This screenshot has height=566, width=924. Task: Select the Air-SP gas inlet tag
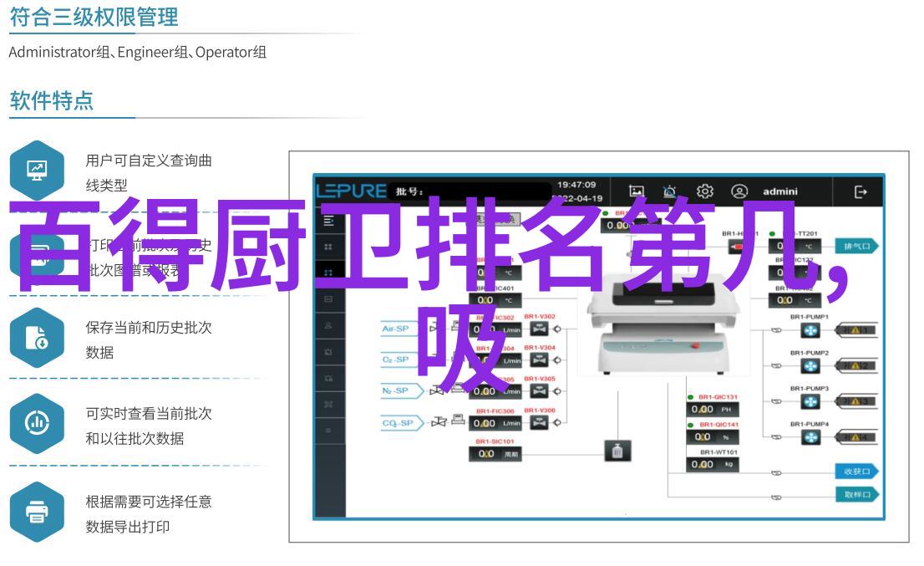point(396,329)
